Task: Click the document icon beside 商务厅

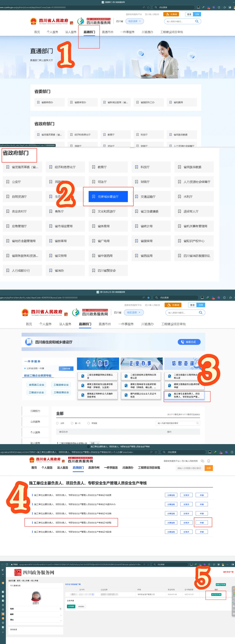Action: pos(50,211)
